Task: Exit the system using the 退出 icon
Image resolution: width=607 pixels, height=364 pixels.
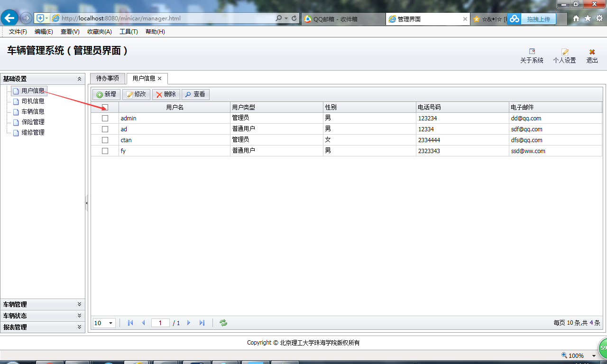Action: pos(591,51)
